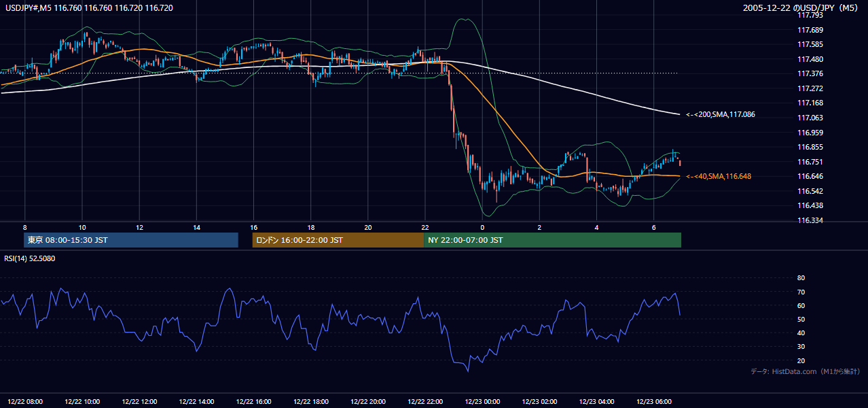Click RSI scale value 30
This screenshot has height=408, width=868.
click(x=801, y=347)
